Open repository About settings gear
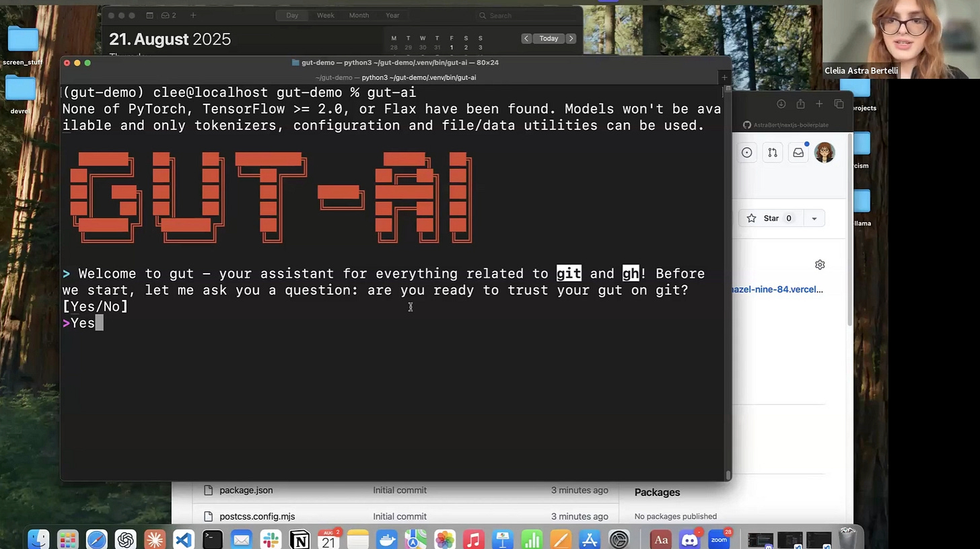 coord(820,264)
